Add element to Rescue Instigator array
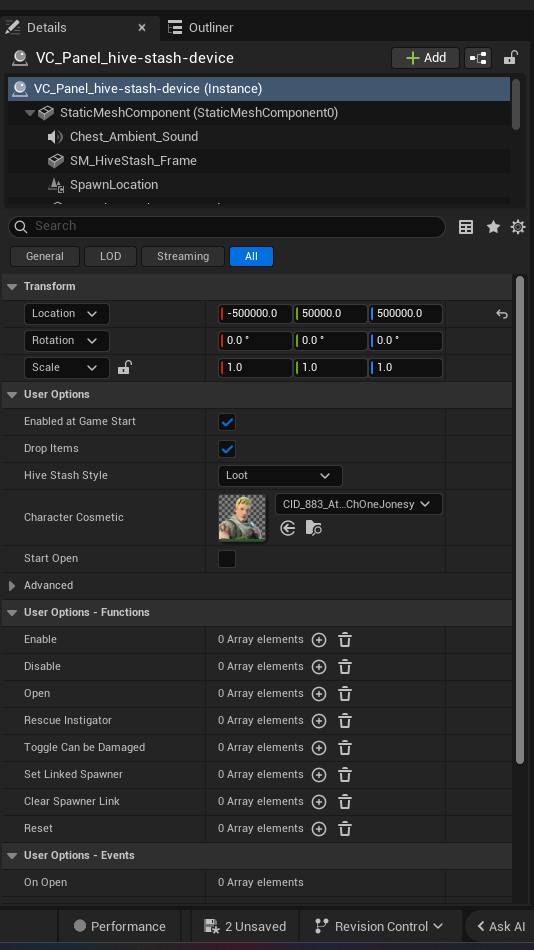 pyautogui.click(x=319, y=721)
